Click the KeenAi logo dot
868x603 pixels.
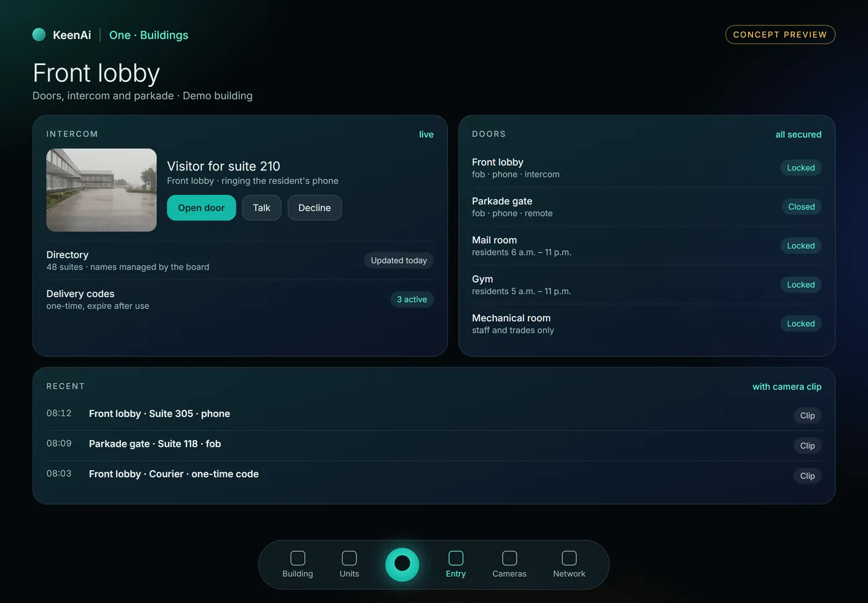pyautogui.click(x=39, y=35)
